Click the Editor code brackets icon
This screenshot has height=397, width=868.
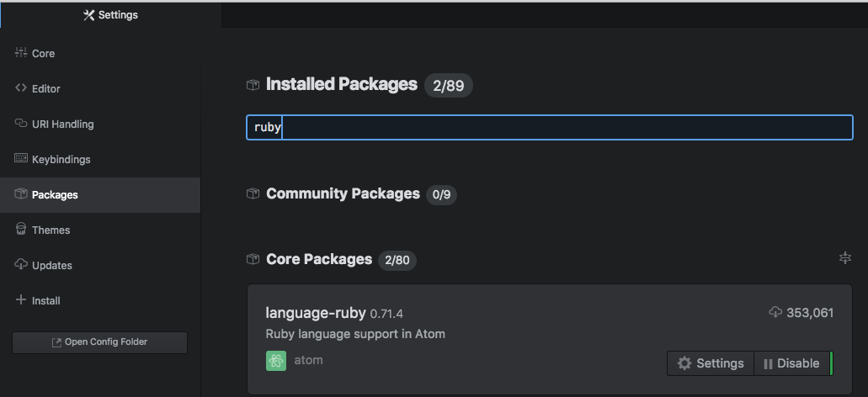(21, 88)
